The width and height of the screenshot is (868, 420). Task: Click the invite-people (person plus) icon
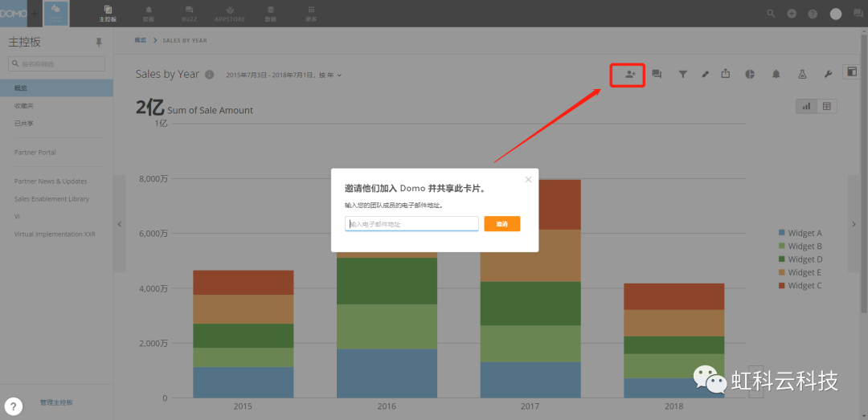(631, 74)
